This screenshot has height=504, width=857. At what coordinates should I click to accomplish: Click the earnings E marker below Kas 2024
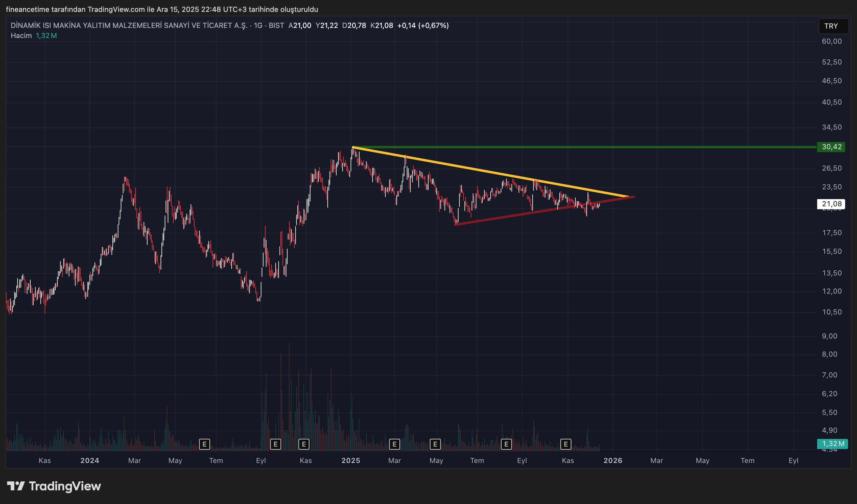click(x=304, y=444)
